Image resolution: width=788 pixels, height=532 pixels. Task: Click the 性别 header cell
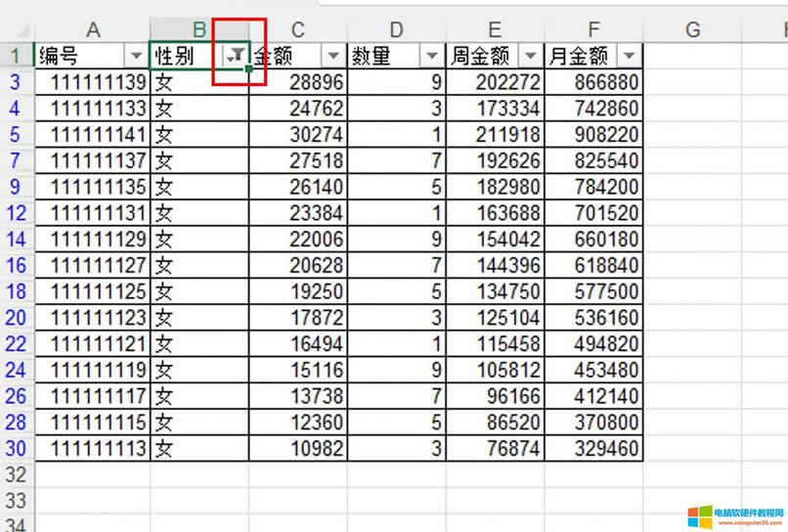click(199, 56)
